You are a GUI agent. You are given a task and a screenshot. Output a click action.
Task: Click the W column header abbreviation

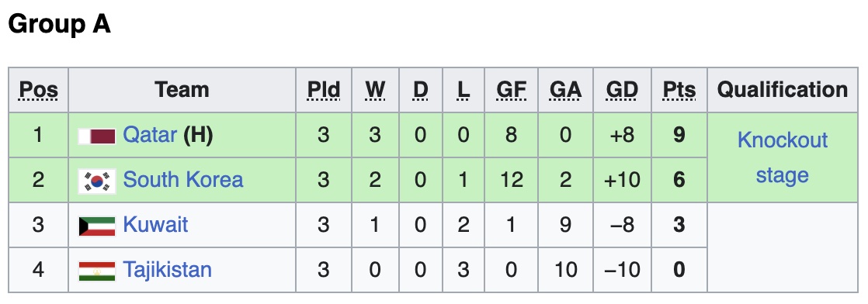(x=375, y=89)
